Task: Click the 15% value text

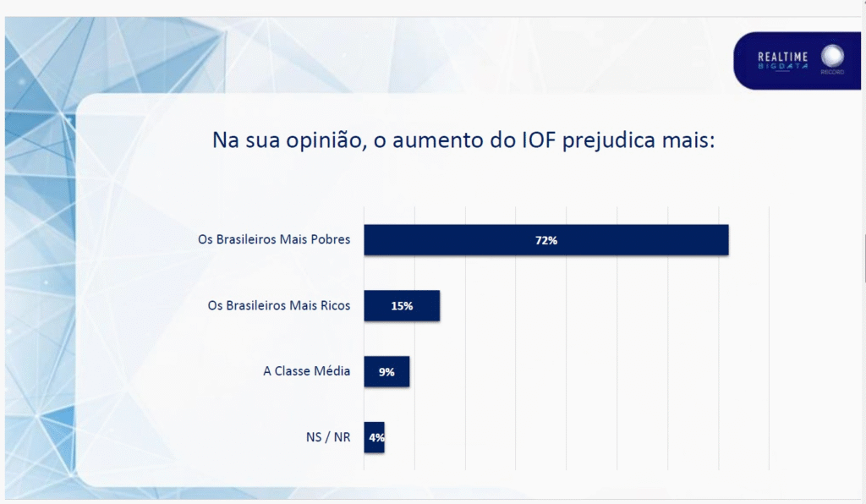Action: pos(402,306)
